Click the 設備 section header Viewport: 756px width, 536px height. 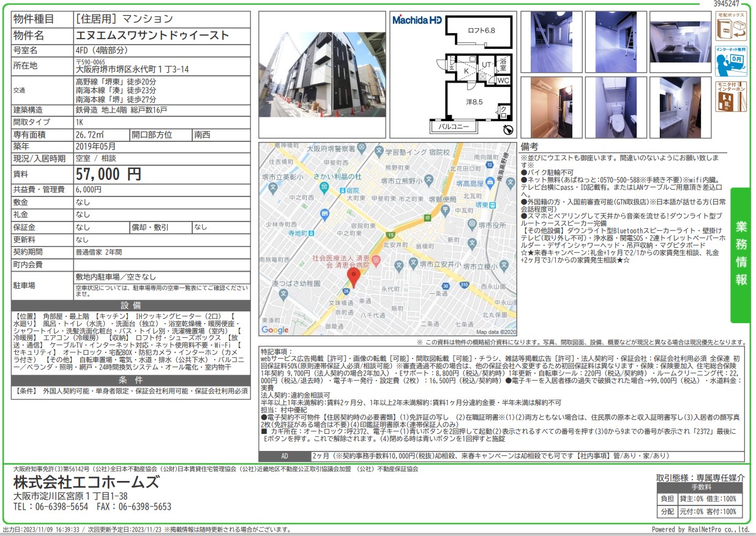131,305
